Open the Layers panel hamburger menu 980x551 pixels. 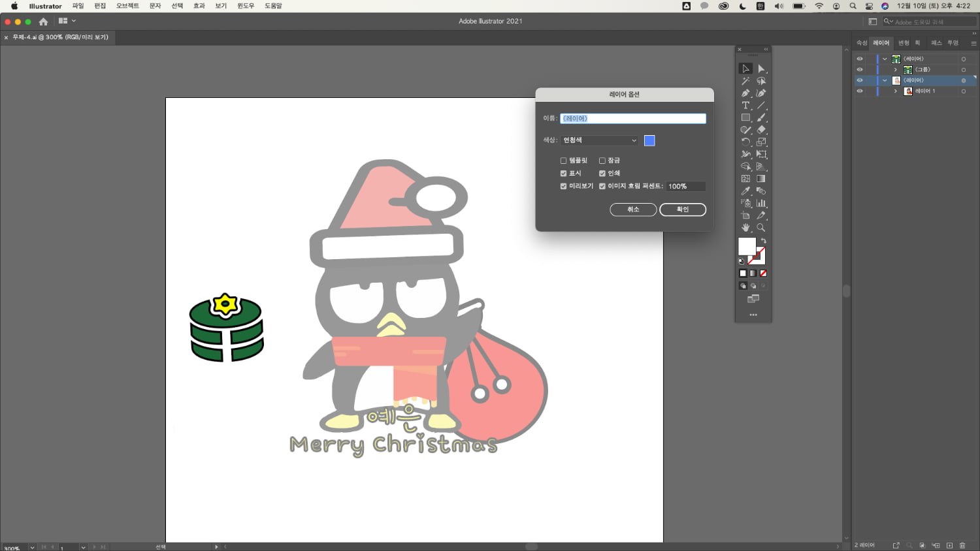[973, 43]
